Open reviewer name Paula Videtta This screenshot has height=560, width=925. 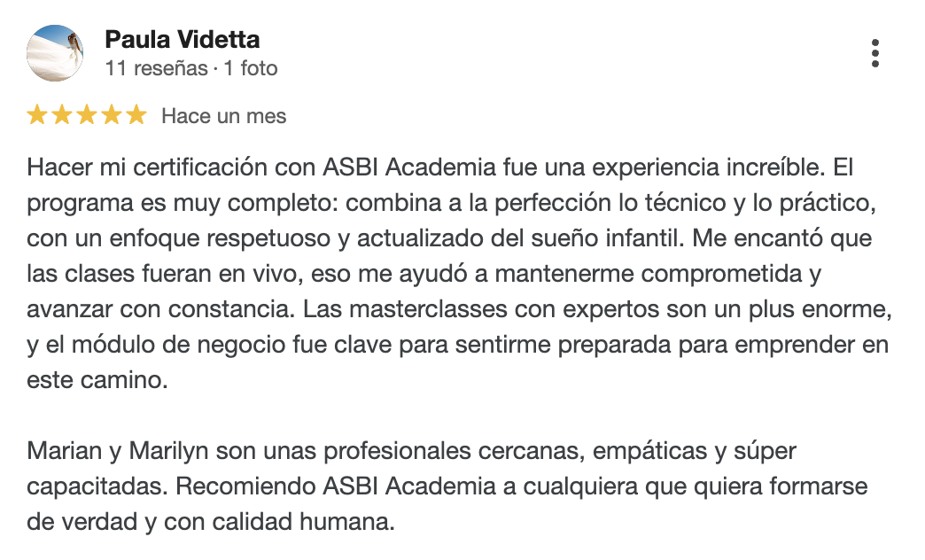click(x=182, y=40)
